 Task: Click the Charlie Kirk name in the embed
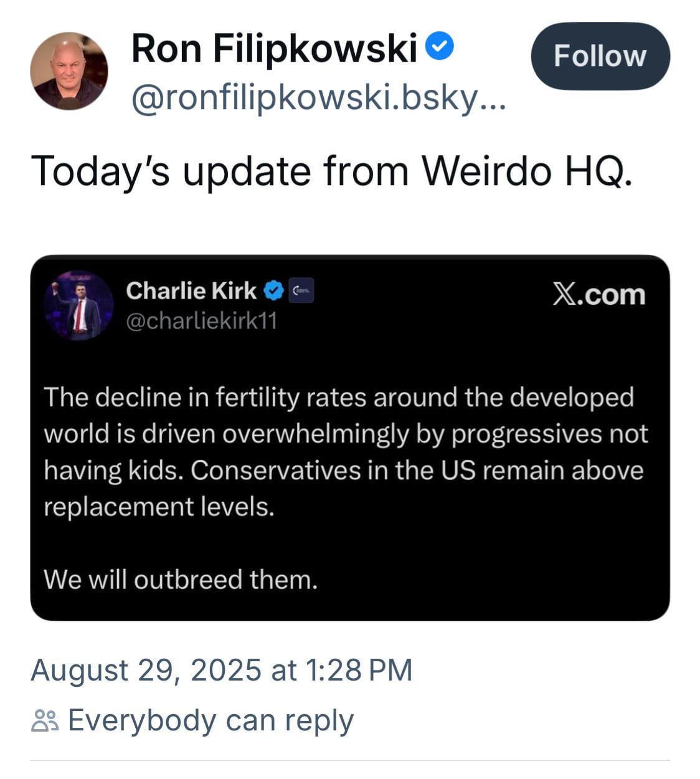coord(191,290)
